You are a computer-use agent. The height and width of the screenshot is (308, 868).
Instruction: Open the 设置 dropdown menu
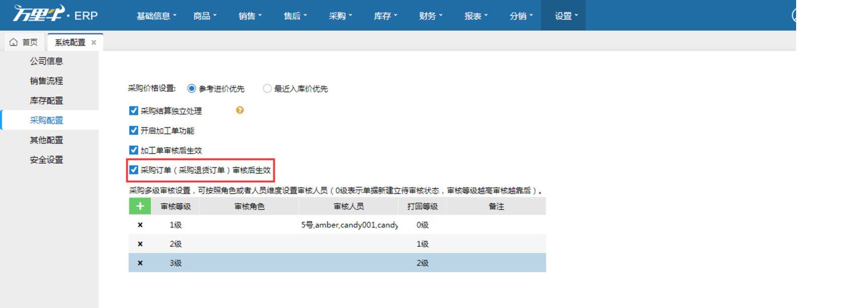pyautogui.click(x=563, y=16)
